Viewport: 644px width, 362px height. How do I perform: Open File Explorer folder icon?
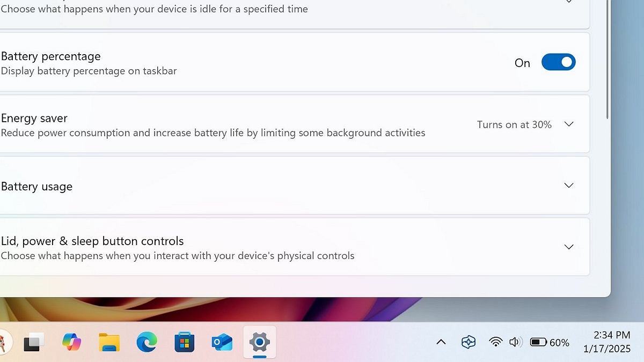(x=109, y=342)
